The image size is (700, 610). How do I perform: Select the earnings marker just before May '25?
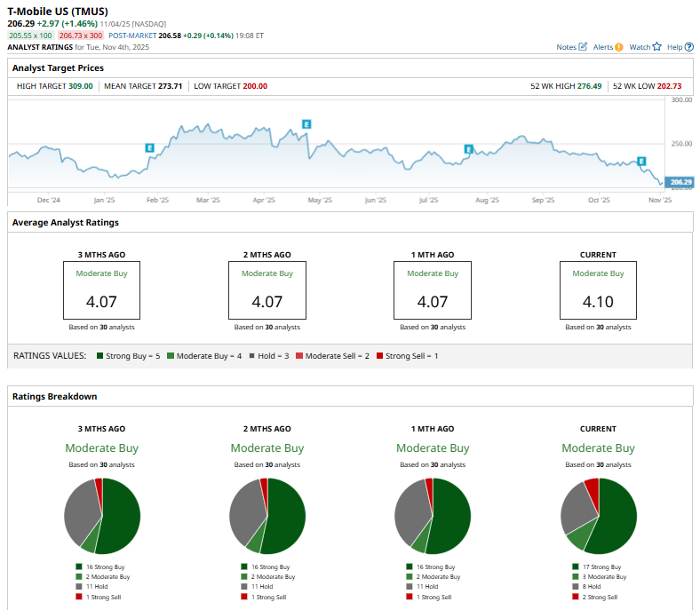tap(306, 123)
